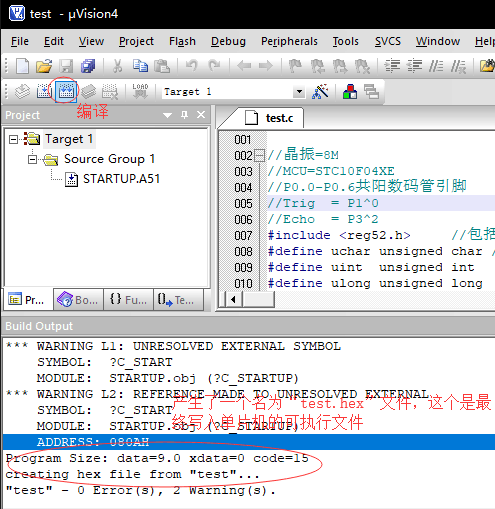Toggle auto-hide pin on Project panel
The image size is (495, 509).
click(x=184, y=115)
